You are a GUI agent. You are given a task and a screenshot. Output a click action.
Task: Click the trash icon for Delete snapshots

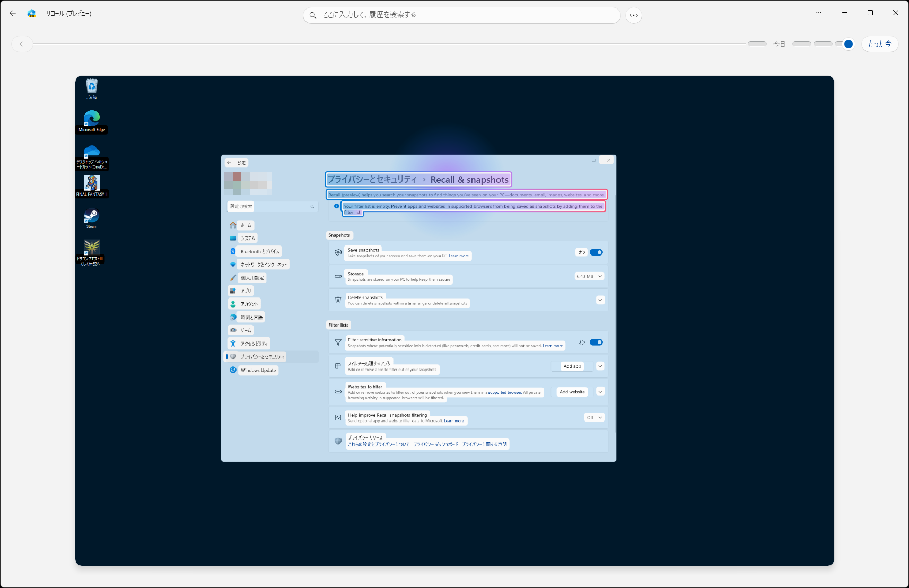point(338,300)
